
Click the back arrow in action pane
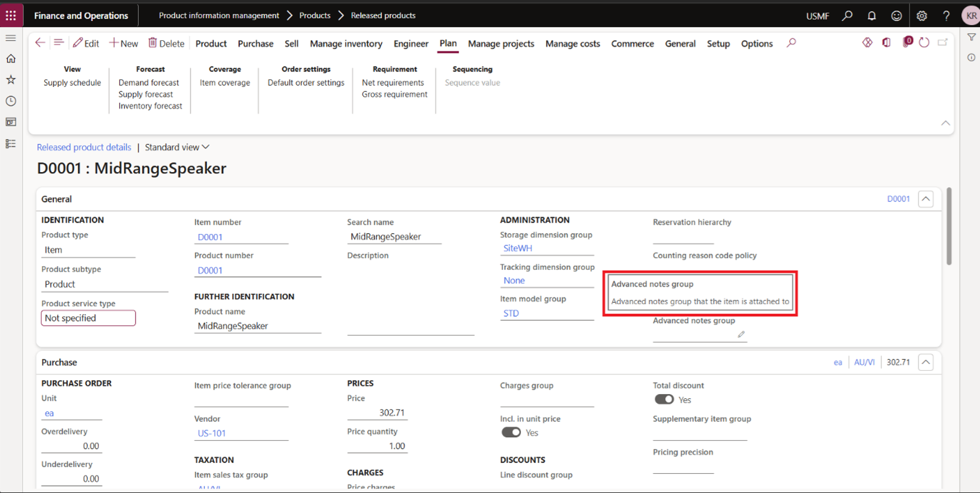pyautogui.click(x=40, y=43)
